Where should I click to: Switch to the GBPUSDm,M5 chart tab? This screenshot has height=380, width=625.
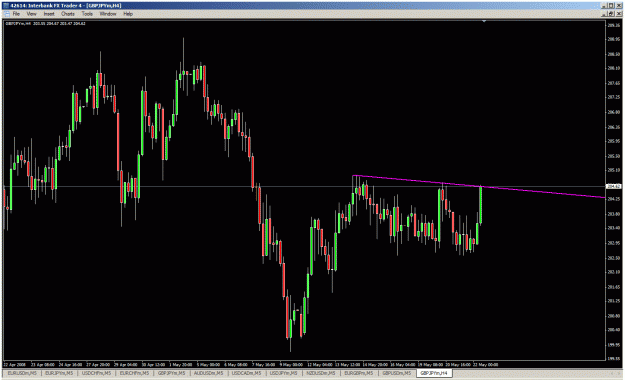pyautogui.click(x=397, y=373)
